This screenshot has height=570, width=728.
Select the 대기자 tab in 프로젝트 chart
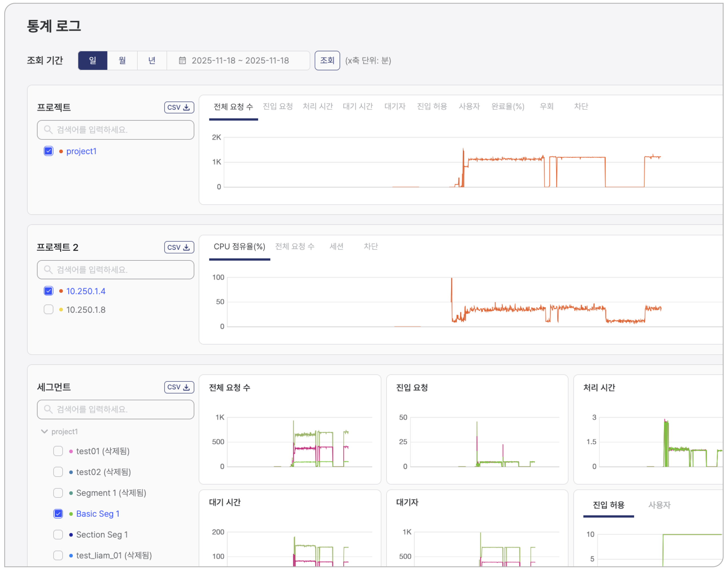(x=395, y=106)
